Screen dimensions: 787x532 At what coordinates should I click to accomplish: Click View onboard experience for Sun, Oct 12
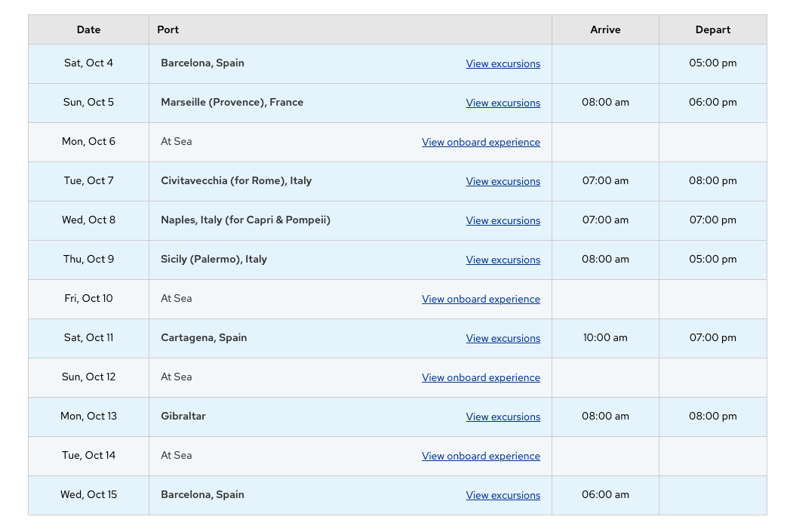pos(481,377)
